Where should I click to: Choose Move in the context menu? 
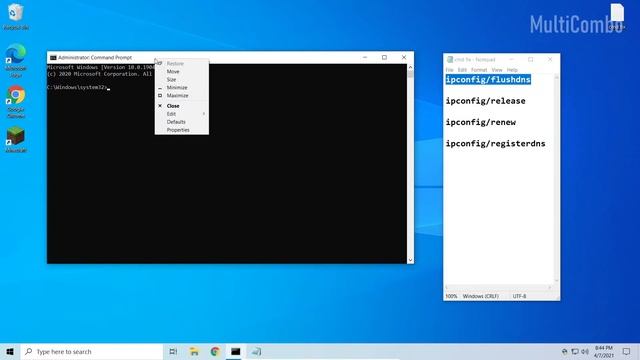pos(182,71)
